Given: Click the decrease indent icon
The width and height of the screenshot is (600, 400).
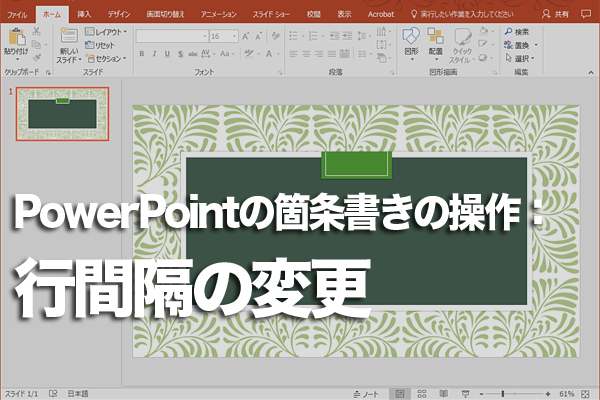Looking at the screenshot, I should [334, 36].
